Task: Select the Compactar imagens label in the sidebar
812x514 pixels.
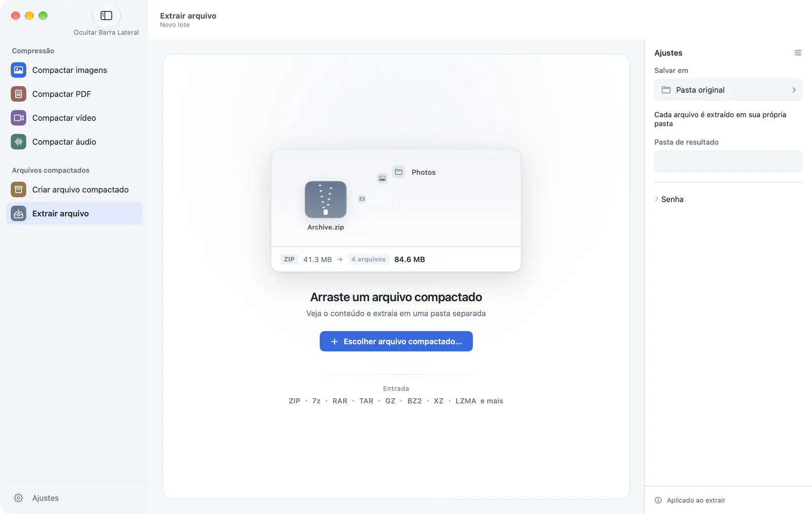Action: click(70, 70)
